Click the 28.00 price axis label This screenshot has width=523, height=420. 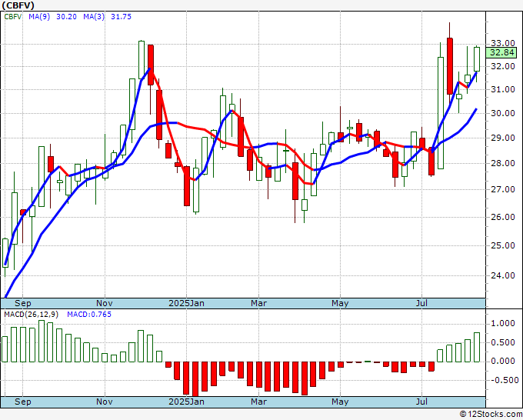503,163
